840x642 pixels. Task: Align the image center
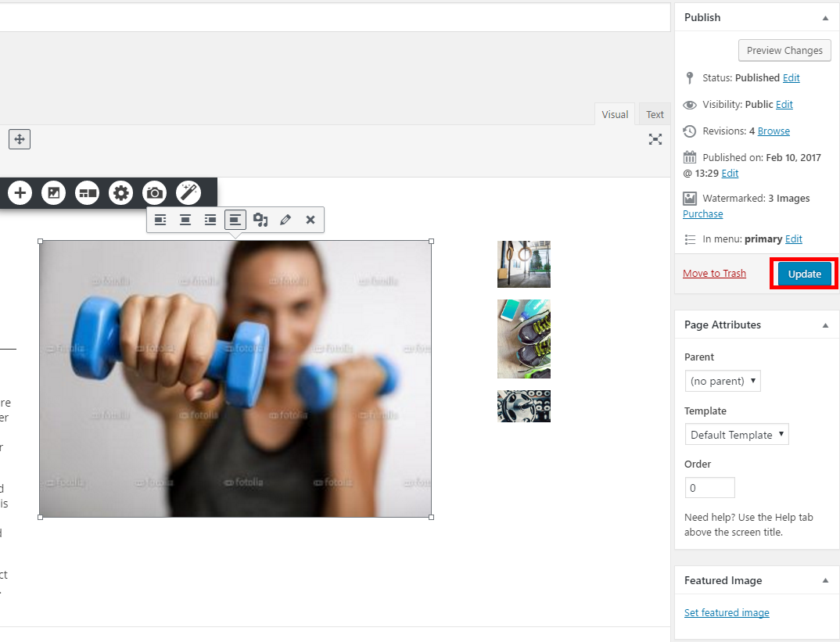[x=185, y=220]
